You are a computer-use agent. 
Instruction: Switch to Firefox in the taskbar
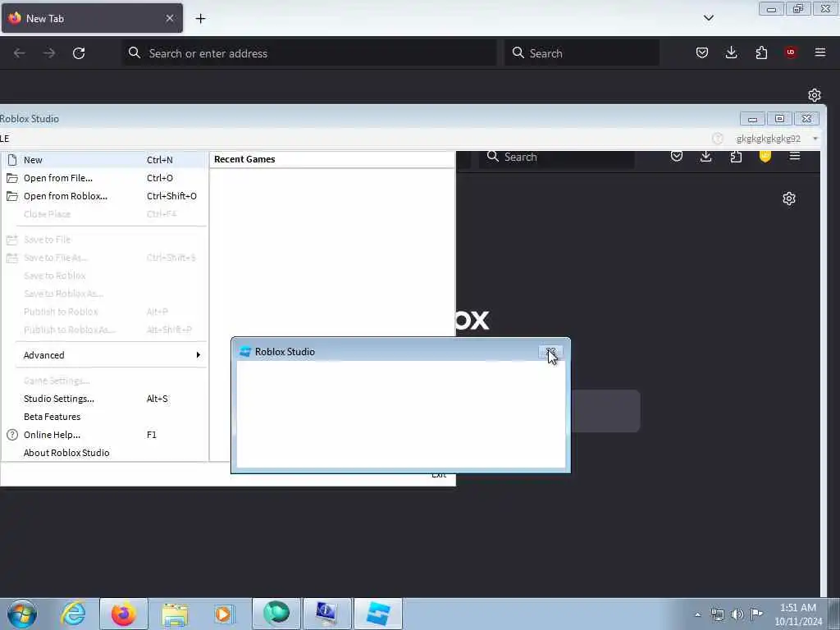pyautogui.click(x=123, y=614)
